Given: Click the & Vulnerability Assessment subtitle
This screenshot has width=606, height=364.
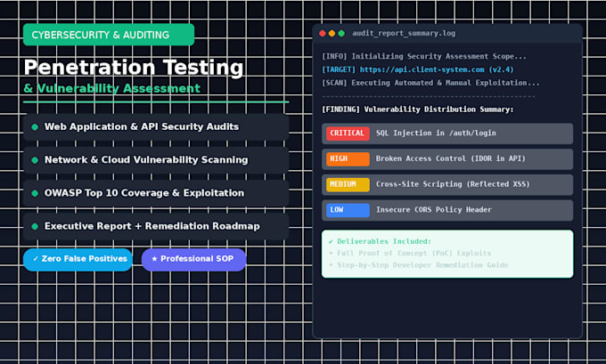Looking at the screenshot, I should [112, 88].
